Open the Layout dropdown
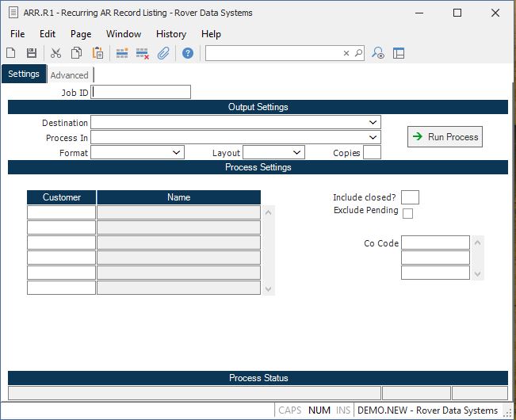 (x=296, y=153)
